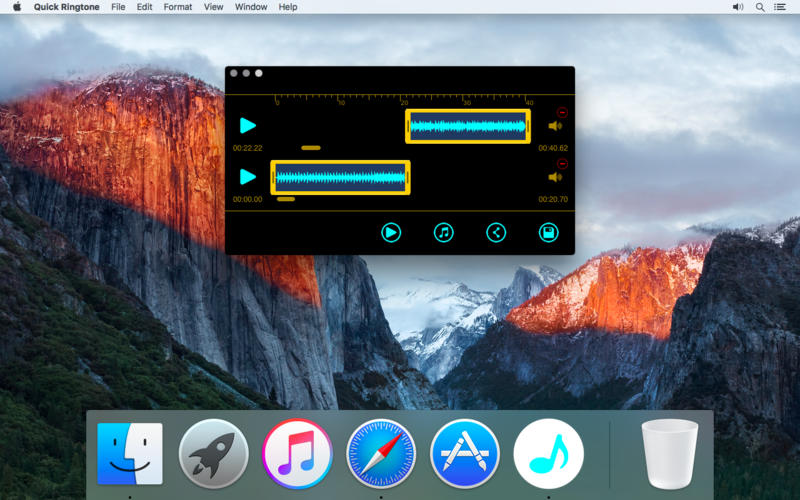Mute the track ending at 00:40.62

(555, 126)
